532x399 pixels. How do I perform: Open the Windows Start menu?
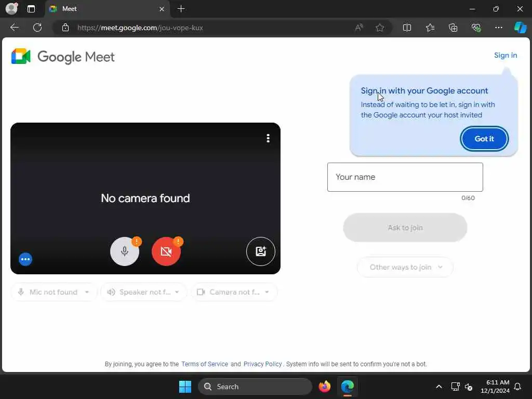[185, 387]
